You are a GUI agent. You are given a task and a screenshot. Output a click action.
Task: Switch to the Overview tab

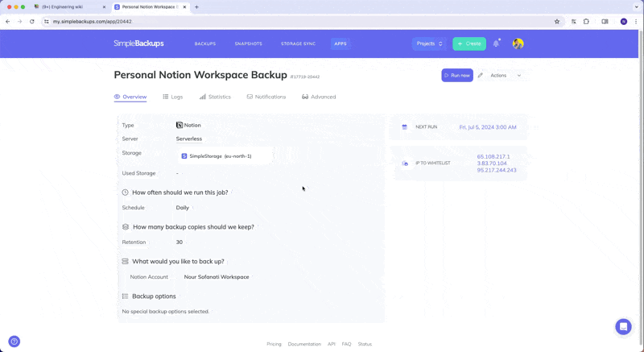pos(130,97)
